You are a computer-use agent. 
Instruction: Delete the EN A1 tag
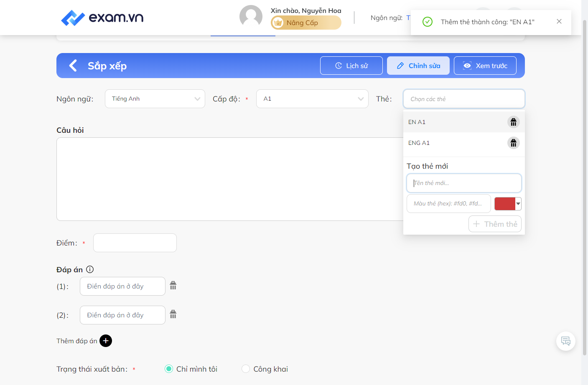coord(514,122)
